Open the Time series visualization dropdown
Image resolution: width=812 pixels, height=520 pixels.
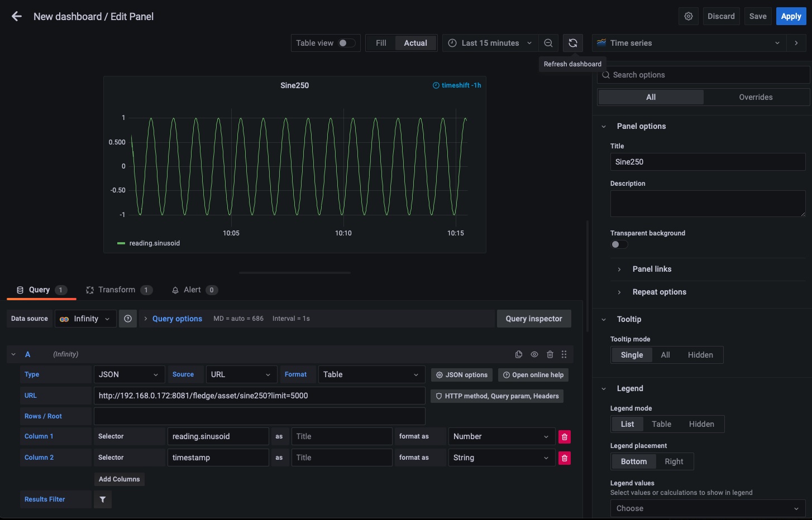click(x=689, y=43)
